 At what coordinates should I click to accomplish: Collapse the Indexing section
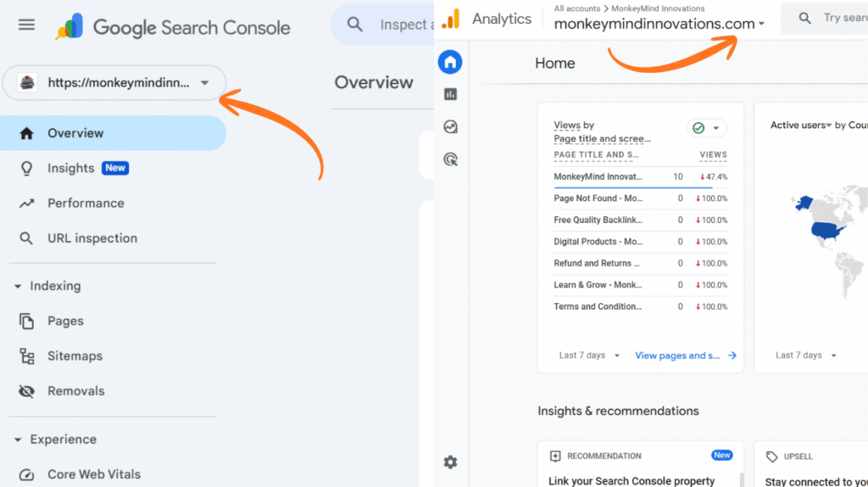pos(18,287)
